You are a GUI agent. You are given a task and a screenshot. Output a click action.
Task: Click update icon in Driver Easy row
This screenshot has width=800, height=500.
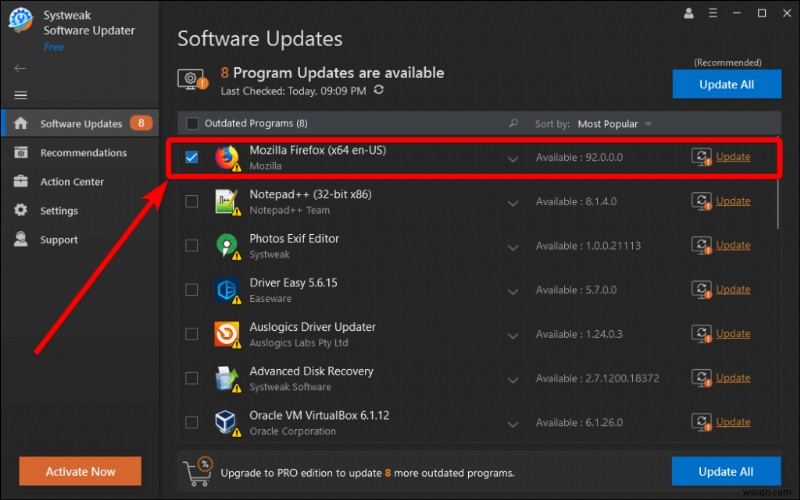[x=702, y=289]
